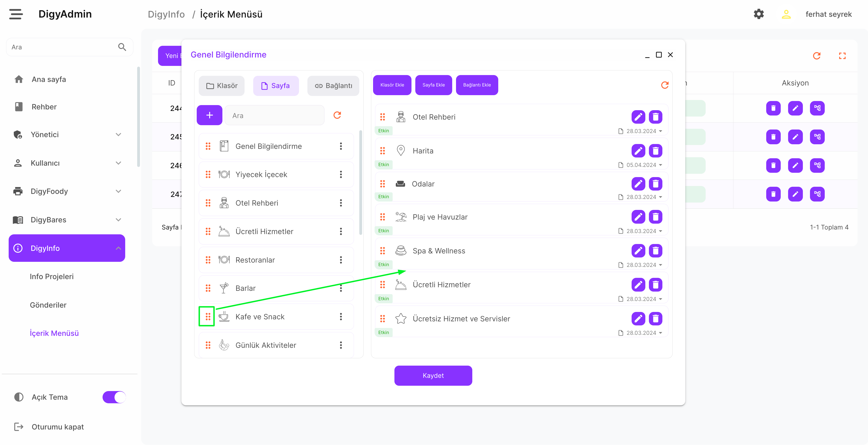Collapse the DigyInfo sidebar section
Image resolution: width=868 pixels, height=445 pixels.
click(x=118, y=248)
